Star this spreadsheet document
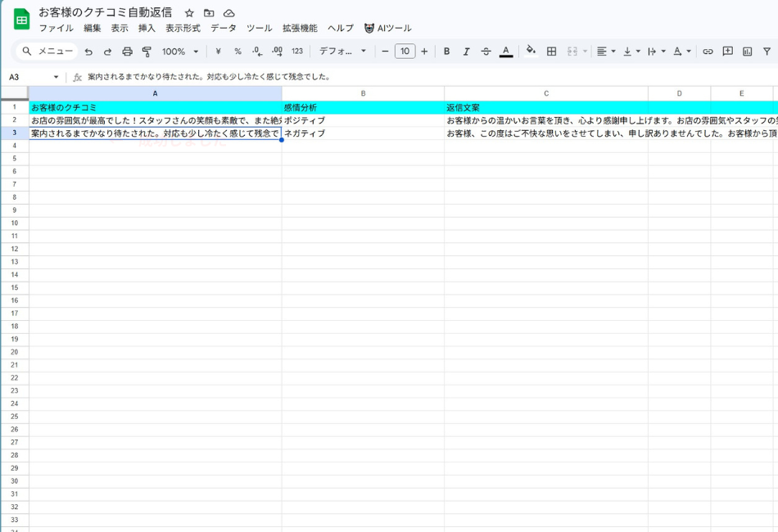Screen dimensions: 778x532 [189, 13]
